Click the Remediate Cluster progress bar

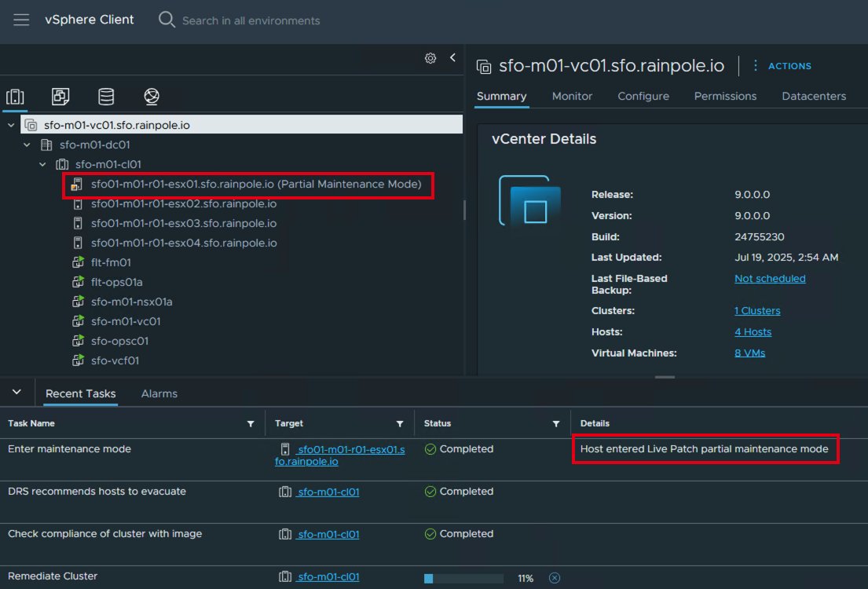[464, 579]
